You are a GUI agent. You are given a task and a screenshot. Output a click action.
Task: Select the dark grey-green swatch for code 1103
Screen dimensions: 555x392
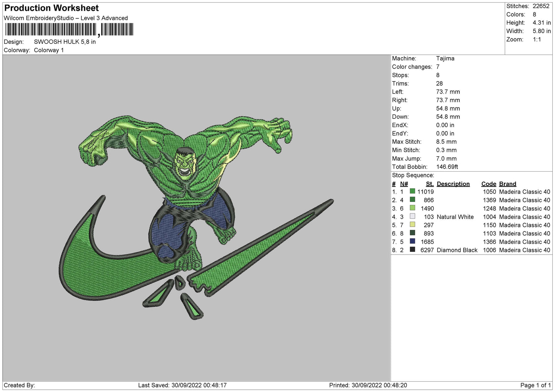coord(412,233)
